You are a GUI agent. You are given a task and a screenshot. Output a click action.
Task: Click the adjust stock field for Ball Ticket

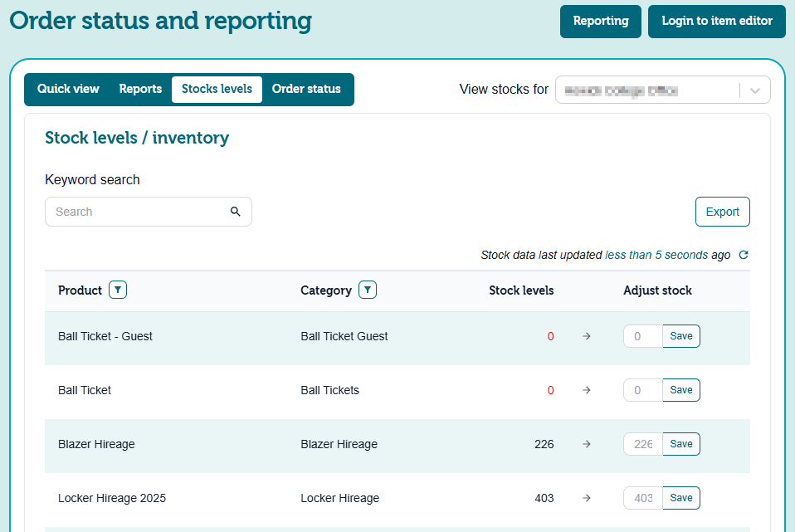[x=642, y=390]
